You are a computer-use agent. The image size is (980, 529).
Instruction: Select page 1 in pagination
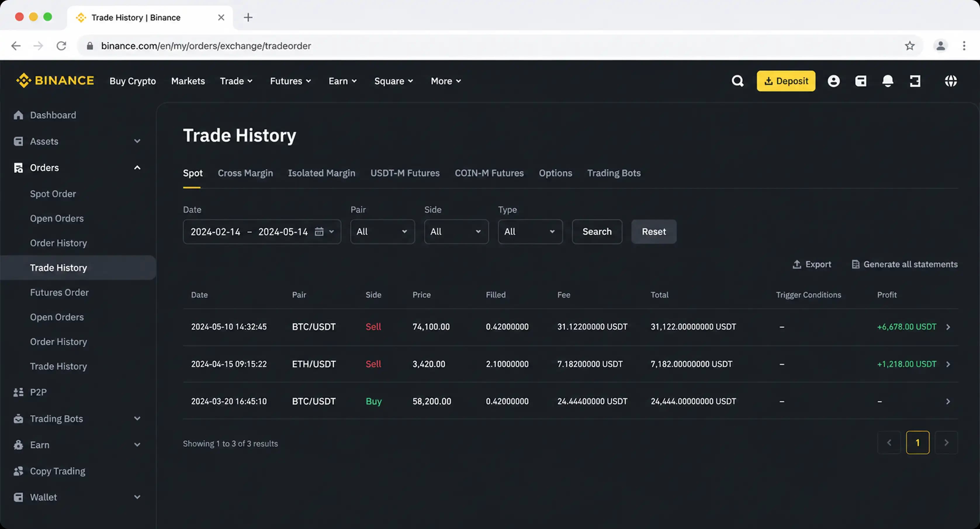917,442
